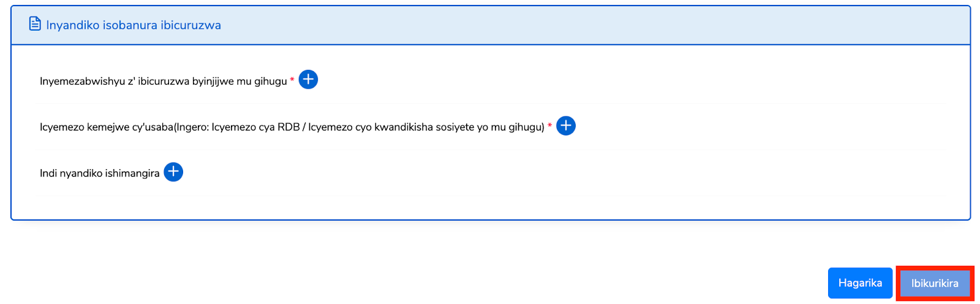This screenshot has width=980, height=304.
Task: Add Indi nyandiko ishimangira attachment
Action: pyautogui.click(x=173, y=172)
